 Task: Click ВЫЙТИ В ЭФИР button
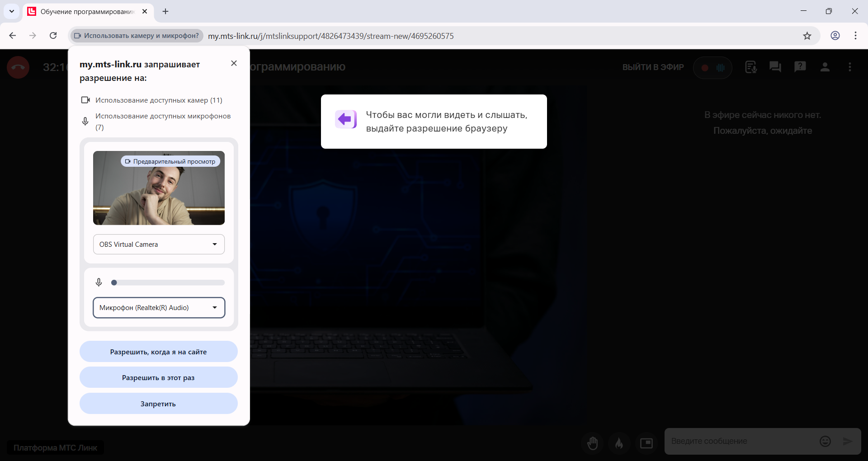tap(653, 67)
